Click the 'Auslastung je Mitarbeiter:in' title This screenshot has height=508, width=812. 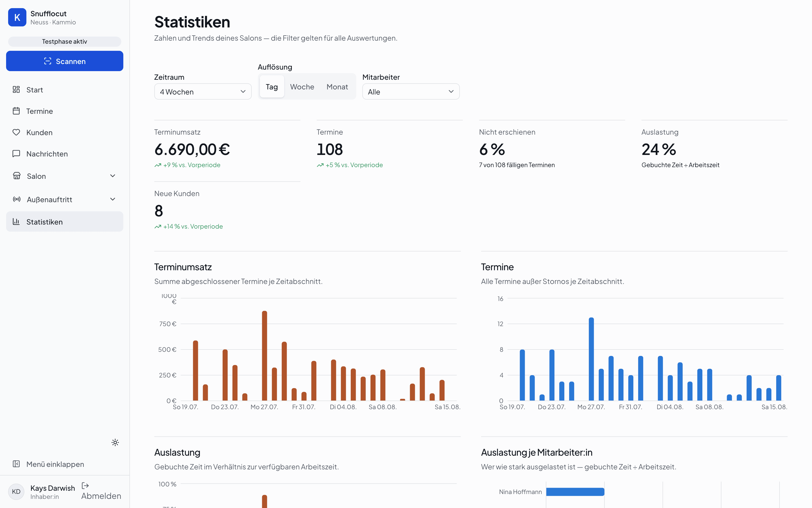(x=537, y=453)
